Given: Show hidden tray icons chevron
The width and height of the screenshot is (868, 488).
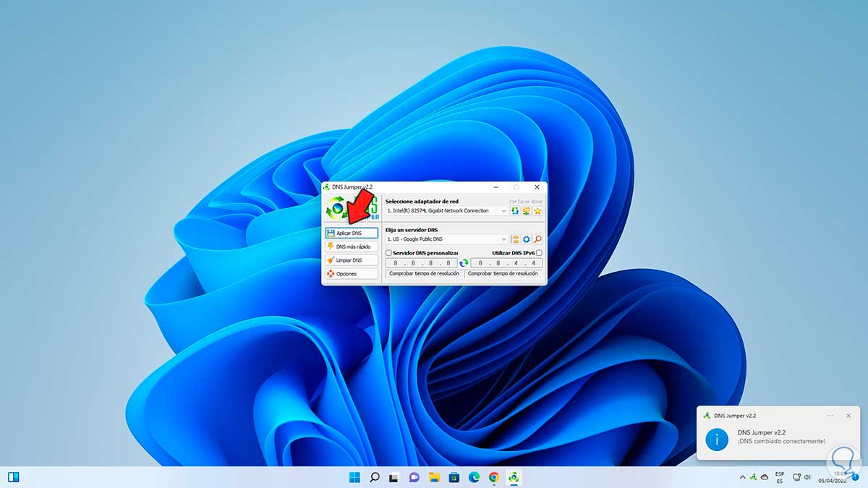Looking at the screenshot, I should coord(742,477).
